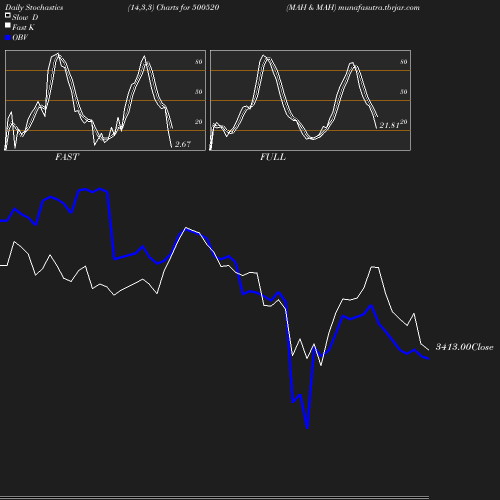500x500 pixels.
Task: Click the 50 axis label in FAST chart
Action: (199, 92)
